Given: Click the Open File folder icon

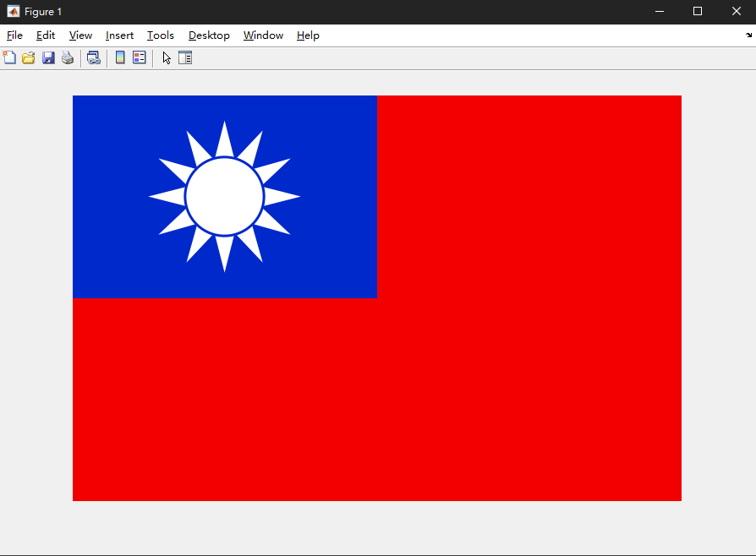Looking at the screenshot, I should 29,57.
